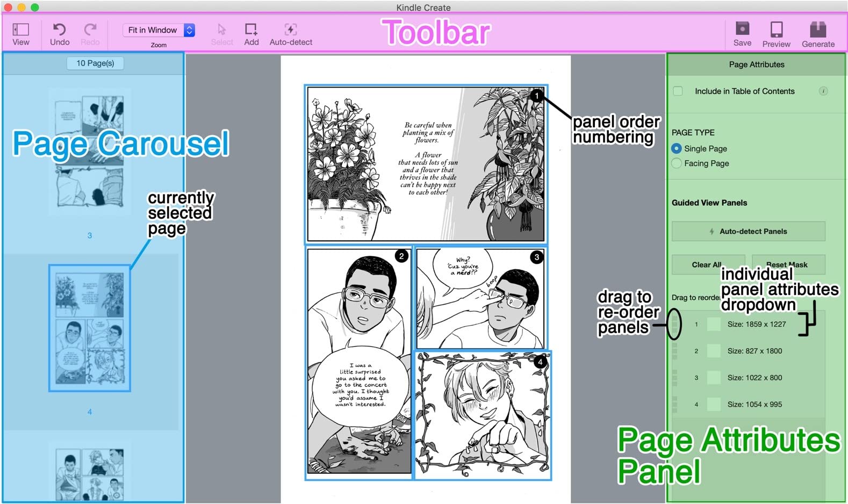Save the project using the Save icon
Screen dimensions: 848x504
(x=742, y=28)
